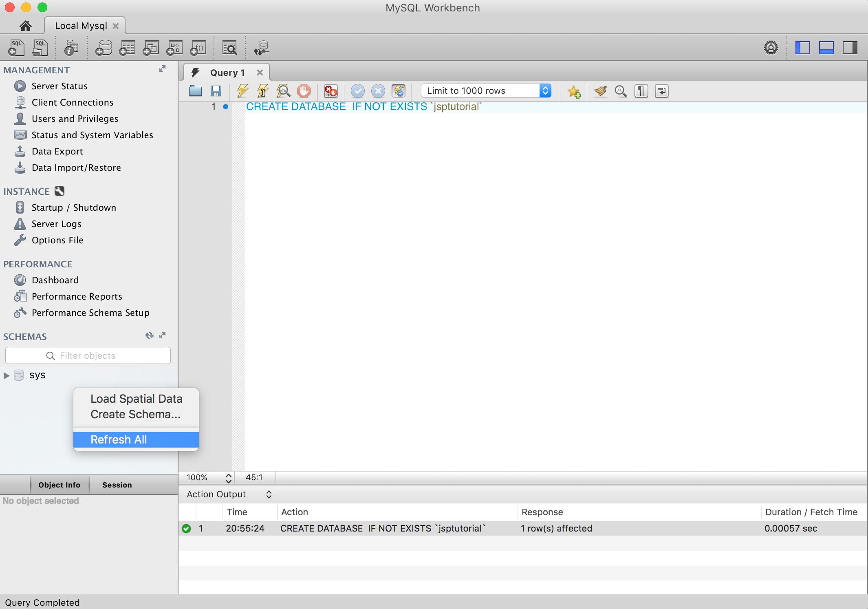Click the Filter objects search field
Viewport: 868px width, 609px height.
[88, 355]
